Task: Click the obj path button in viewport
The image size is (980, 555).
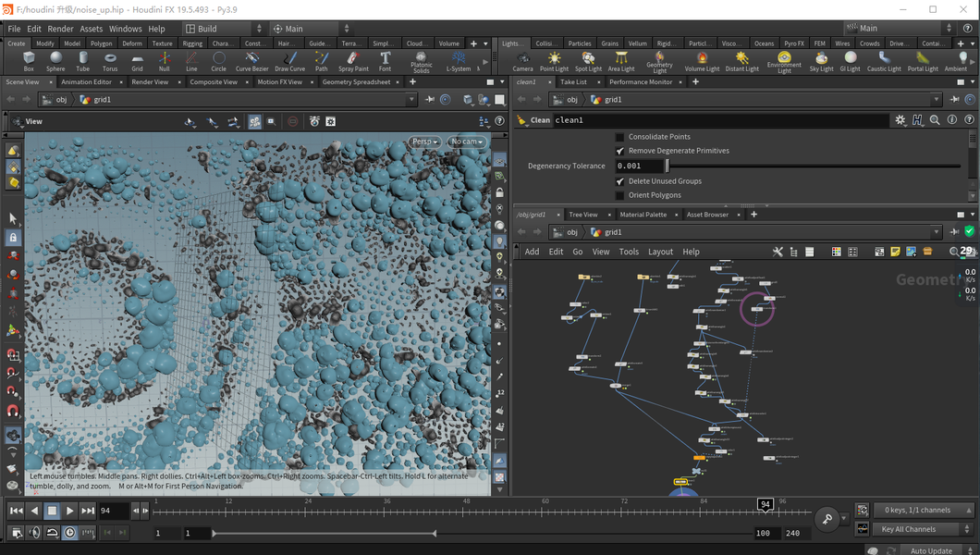Action: [x=55, y=99]
